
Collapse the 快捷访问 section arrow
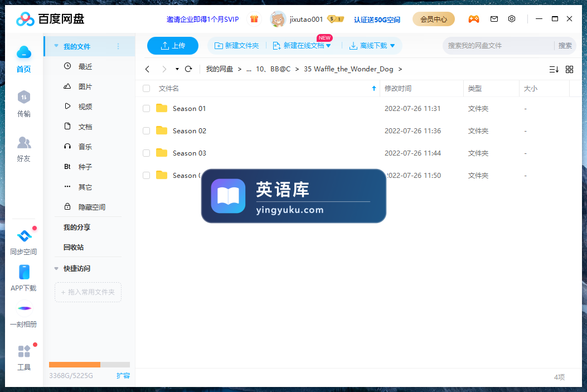coord(56,268)
